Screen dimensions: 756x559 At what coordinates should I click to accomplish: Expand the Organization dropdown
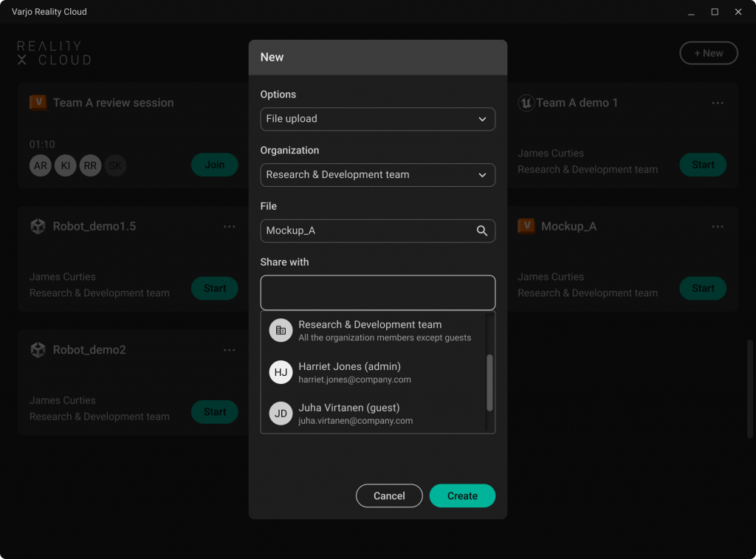377,175
